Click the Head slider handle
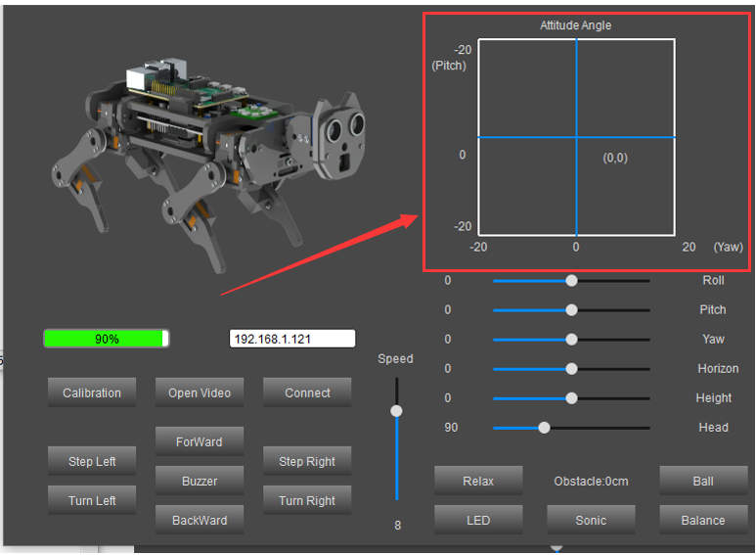This screenshot has height=555, width=756. 544,428
